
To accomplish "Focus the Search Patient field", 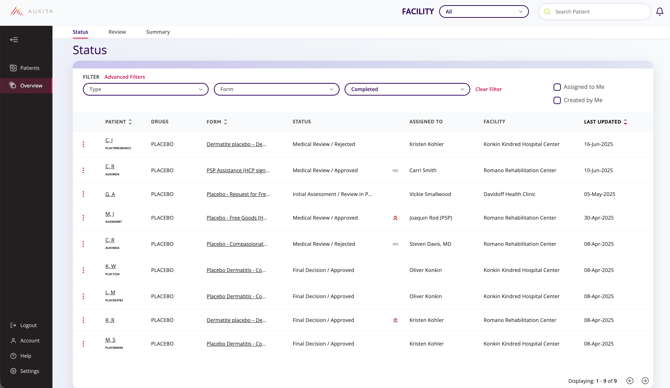I will pyautogui.click(x=594, y=12).
